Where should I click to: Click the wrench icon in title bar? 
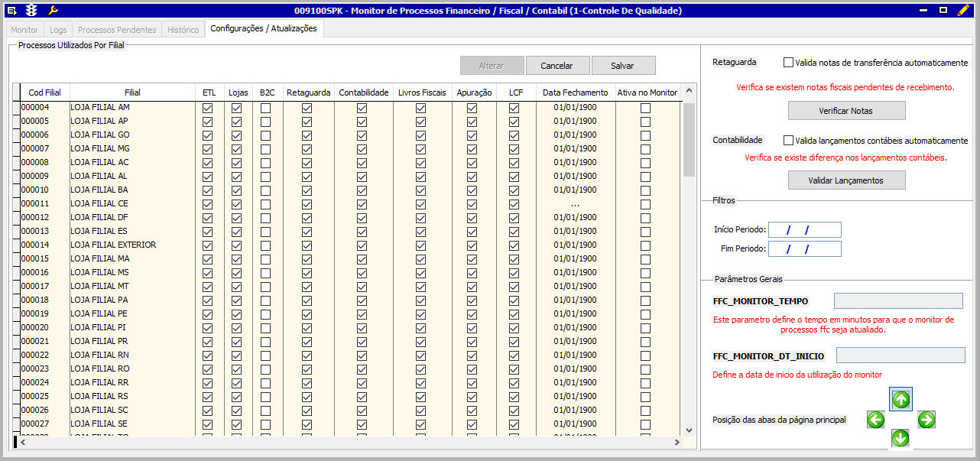tap(53, 11)
